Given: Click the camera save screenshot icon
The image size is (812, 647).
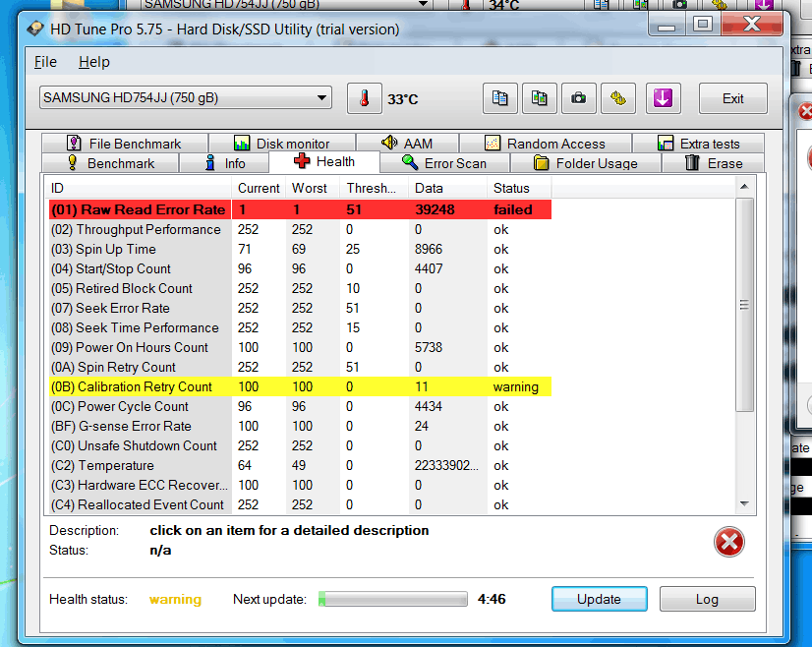Looking at the screenshot, I should coord(578,98).
